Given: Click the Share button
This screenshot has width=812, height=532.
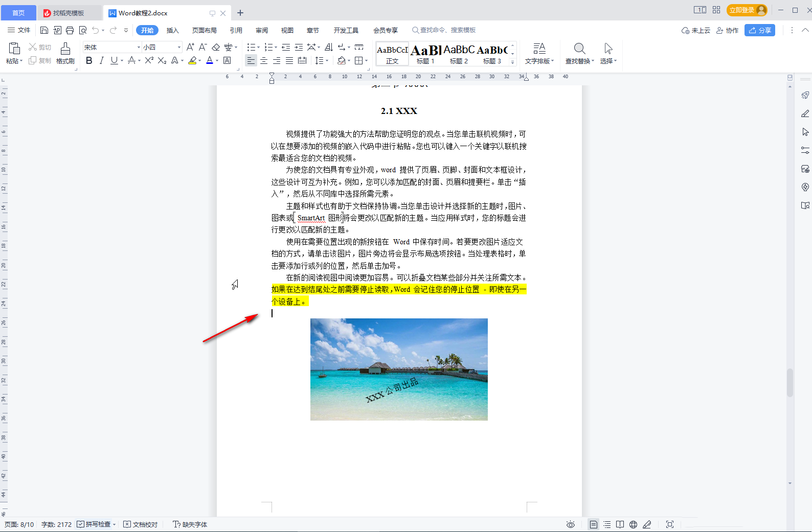Looking at the screenshot, I should pyautogui.click(x=759, y=30).
